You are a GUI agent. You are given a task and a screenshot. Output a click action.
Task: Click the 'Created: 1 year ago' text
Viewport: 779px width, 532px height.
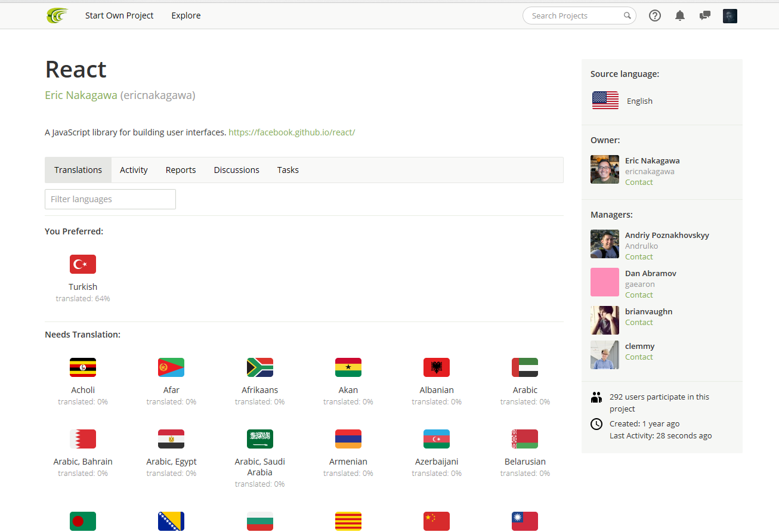tap(644, 424)
